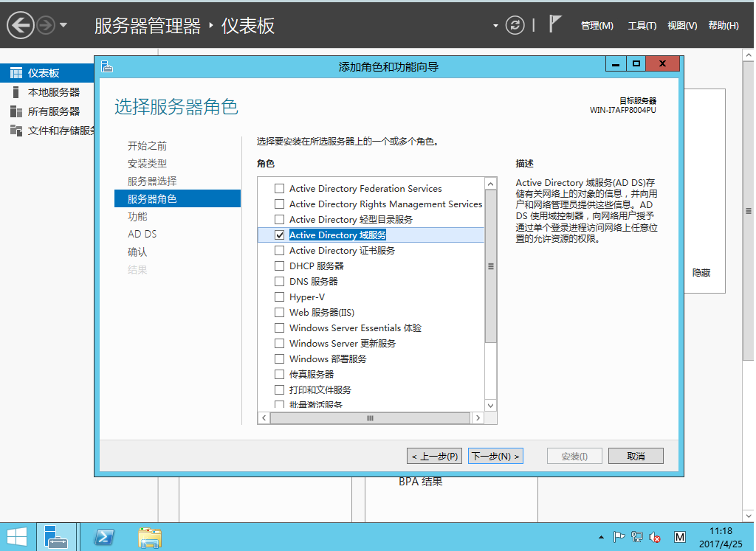
Task: Click the 仪表板 sidebar icon
Action: click(x=16, y=73)
